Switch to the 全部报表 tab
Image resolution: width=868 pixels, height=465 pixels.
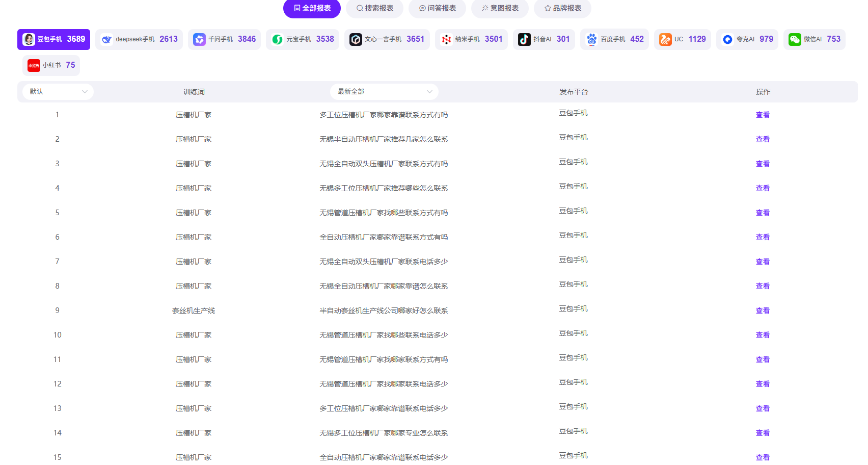point(312,8)
